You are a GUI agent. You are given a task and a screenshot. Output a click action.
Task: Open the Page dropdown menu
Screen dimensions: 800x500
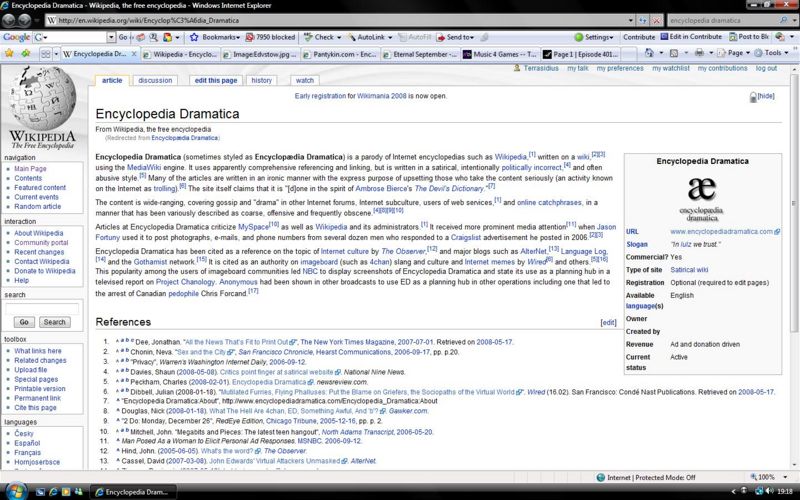[x=737, y=53]
